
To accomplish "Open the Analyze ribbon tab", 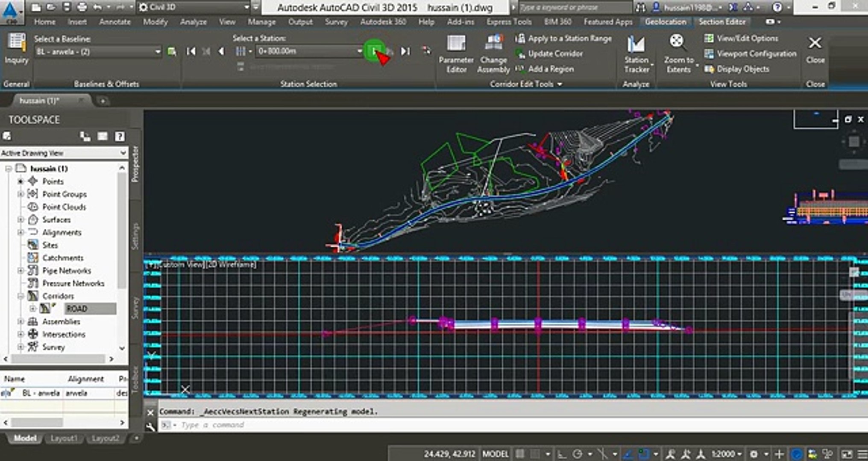I will (193, 22).
